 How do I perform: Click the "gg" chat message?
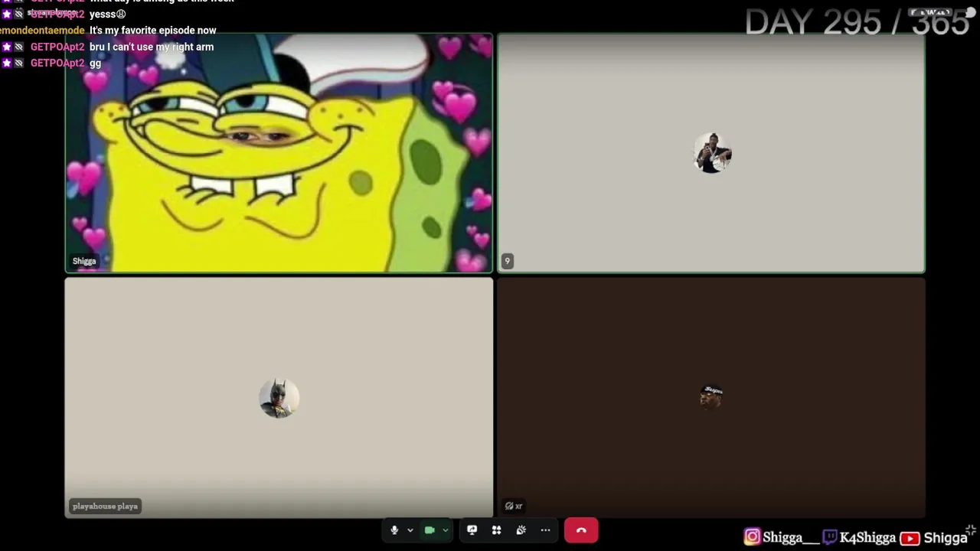[95, 64]
